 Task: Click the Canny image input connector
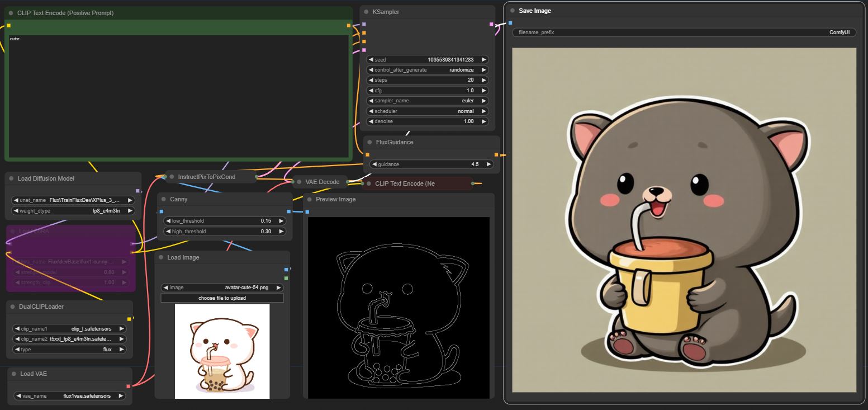(x=162, y=211)
